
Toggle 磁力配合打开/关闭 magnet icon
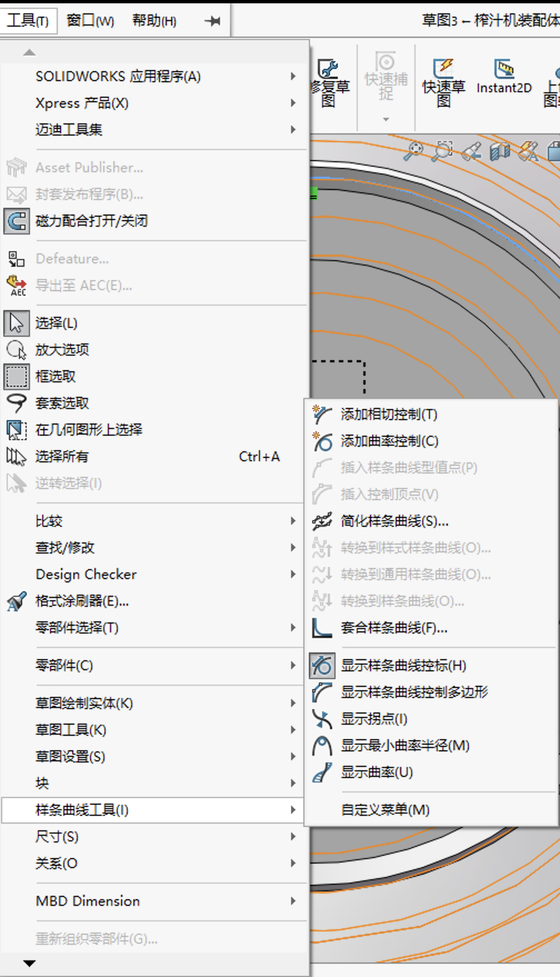(17, 221)
